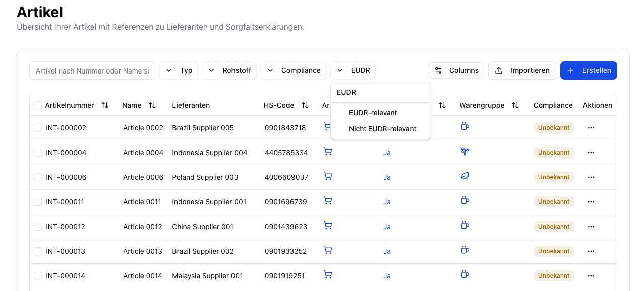Click the Importieren button
The image size is (644, 291).
pyautogui.click(x=522, y=70)
